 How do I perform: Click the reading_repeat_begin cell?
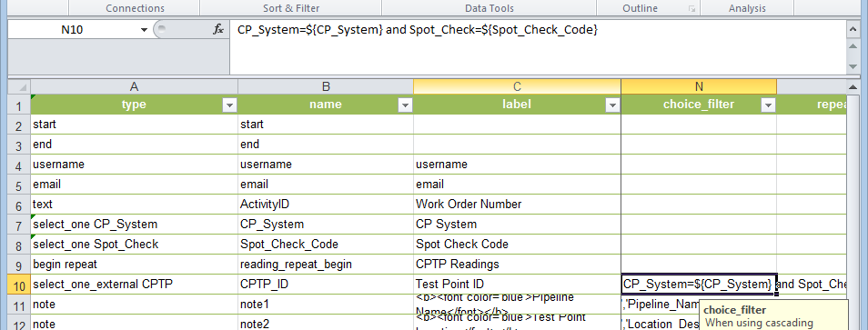click(326, 265)
